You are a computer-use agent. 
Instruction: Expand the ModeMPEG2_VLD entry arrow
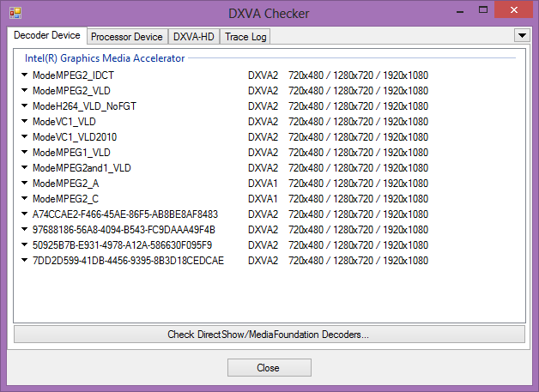(x=25, y=91)
